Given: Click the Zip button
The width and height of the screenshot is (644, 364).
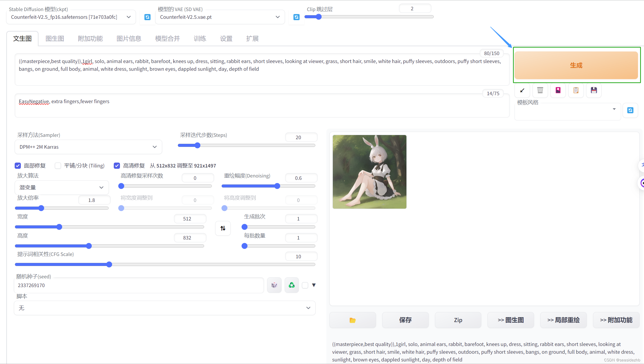Looking at the screenshot, I should (x=458, y=320).
